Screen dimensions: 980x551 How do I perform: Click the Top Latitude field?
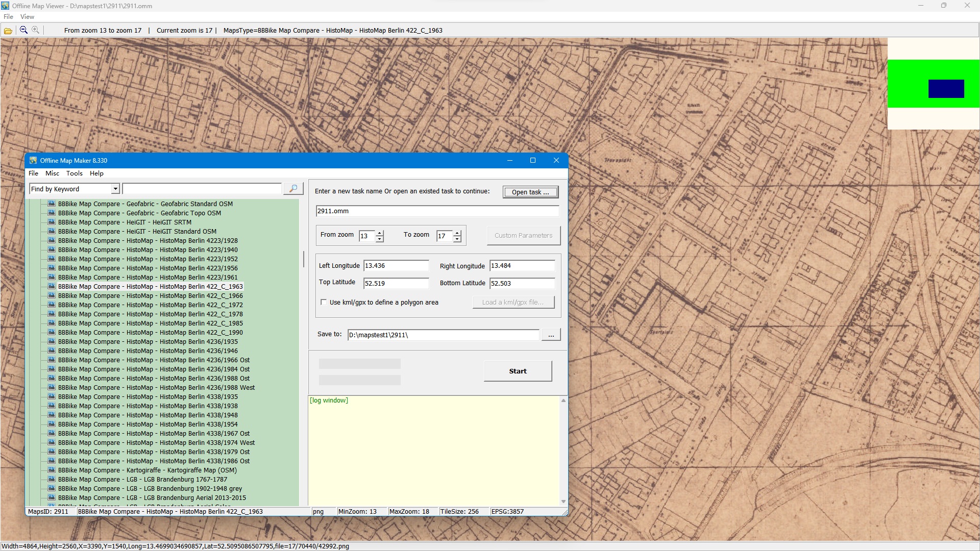396,283
